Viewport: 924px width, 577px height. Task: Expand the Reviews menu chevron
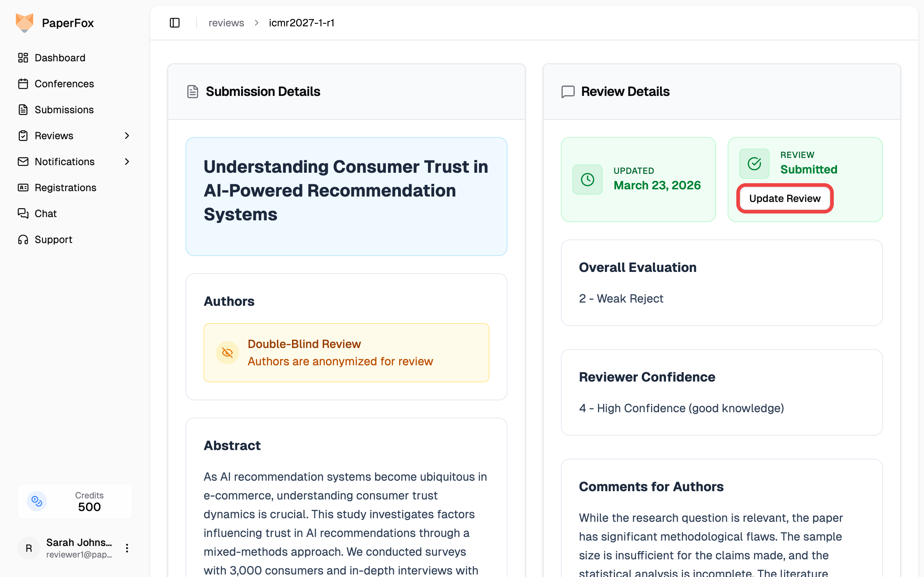127,136
